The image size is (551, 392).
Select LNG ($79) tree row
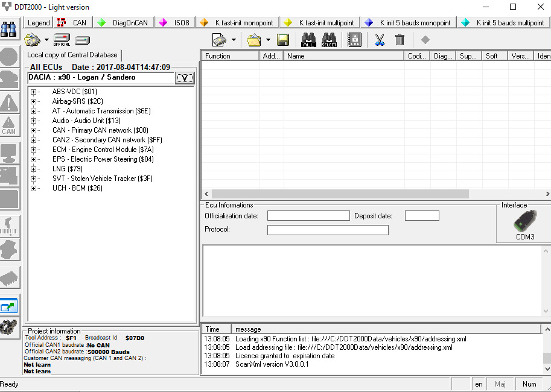click(x=68, y=169)
